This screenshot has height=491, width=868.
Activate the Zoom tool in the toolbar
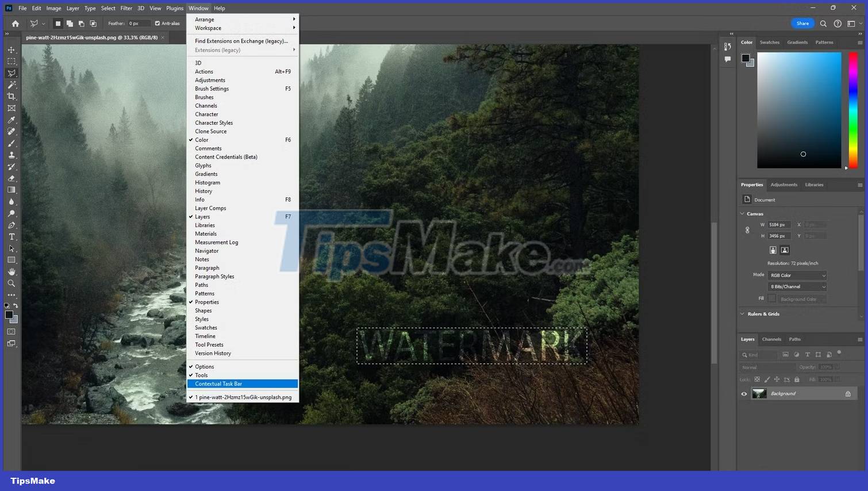11,283
